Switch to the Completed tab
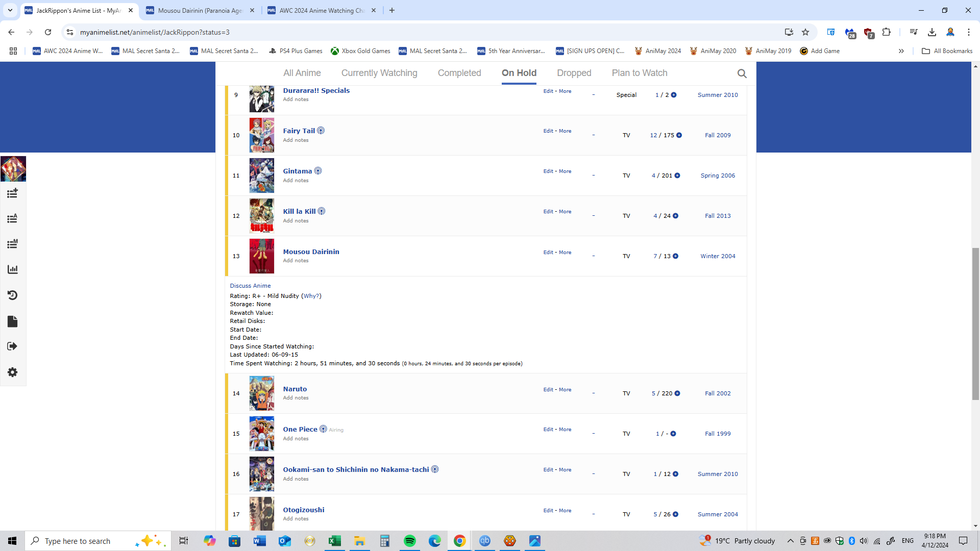Screen dimensions: 980x551 pos(459,73)
